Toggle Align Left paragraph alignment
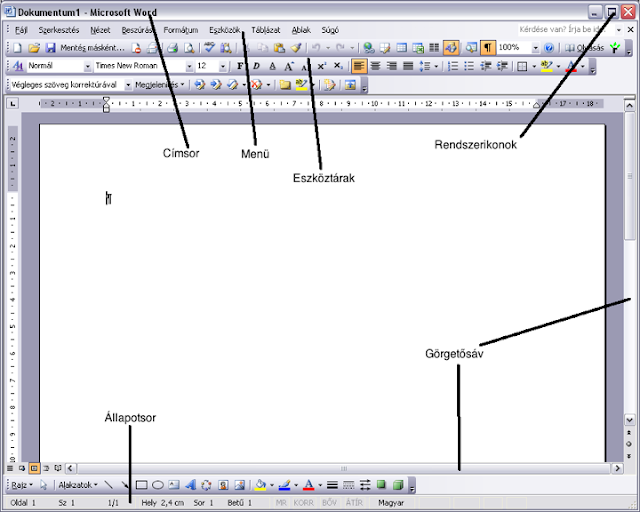This screenshot has width=640, height=512. (359, 66)
